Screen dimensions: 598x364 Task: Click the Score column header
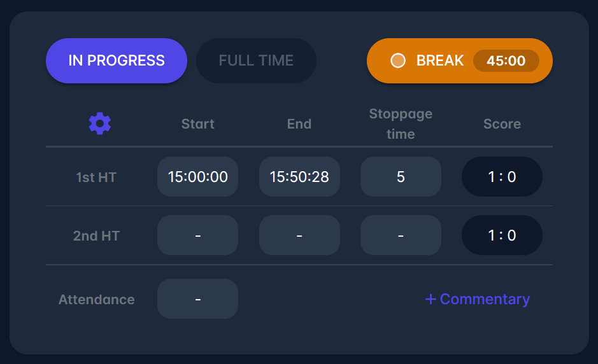click(x=502, y=123)
